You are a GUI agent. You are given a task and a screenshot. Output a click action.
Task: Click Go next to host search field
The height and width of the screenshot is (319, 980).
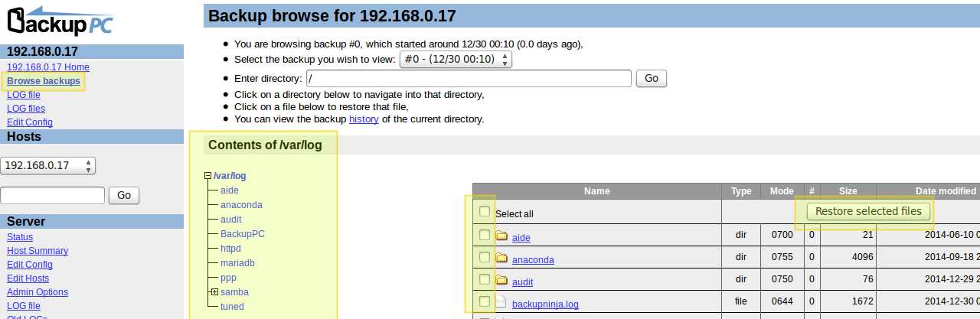[124, 196]
